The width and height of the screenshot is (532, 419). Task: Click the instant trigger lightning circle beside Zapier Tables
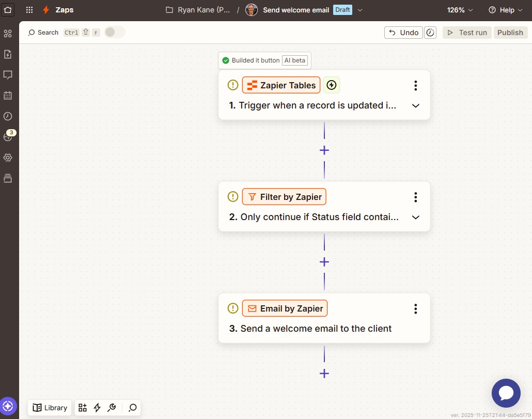pos(331,85)
